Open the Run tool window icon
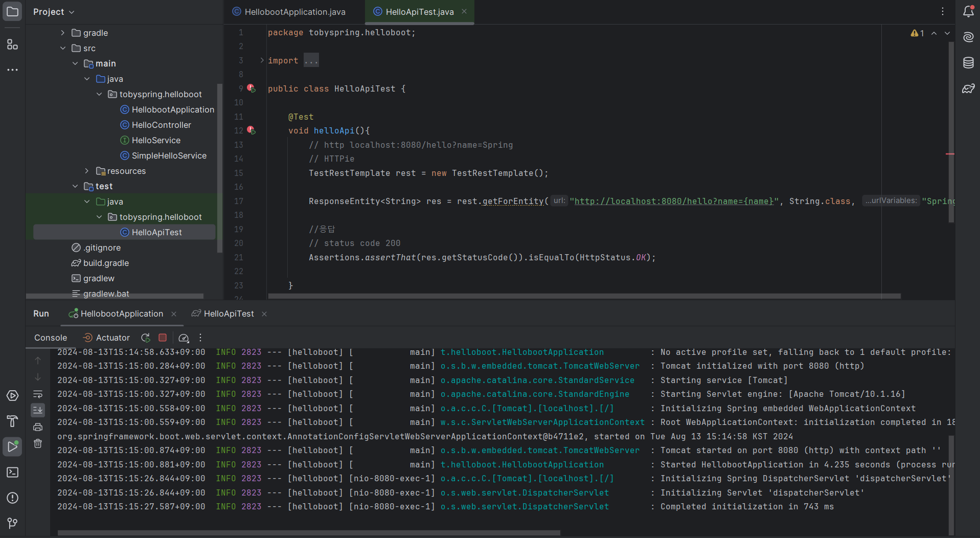Viewport: 980px width, 538px height. click(12, 446)
